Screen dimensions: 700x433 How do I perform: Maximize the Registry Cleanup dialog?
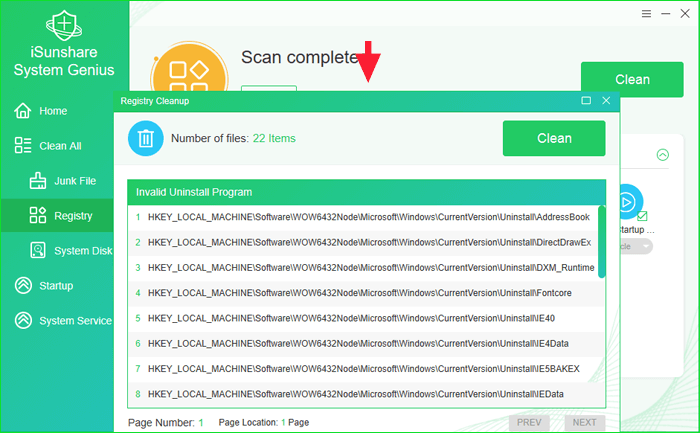586,100
